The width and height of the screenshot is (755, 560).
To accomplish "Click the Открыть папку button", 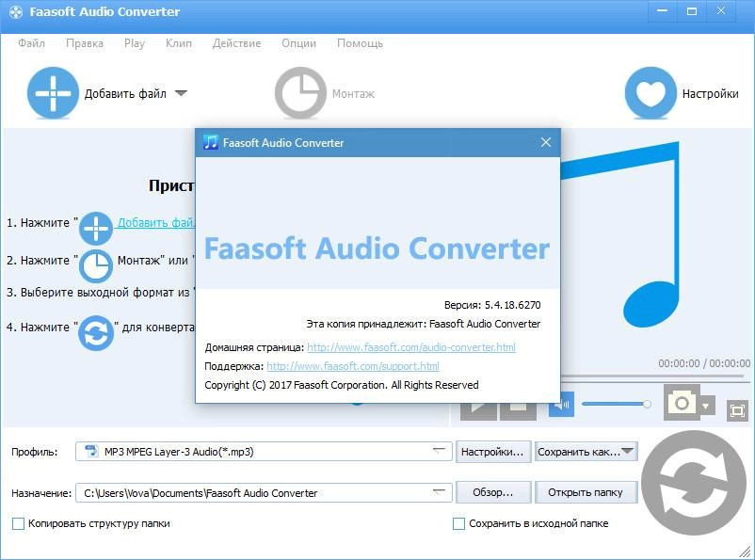I will coord(586,492).
